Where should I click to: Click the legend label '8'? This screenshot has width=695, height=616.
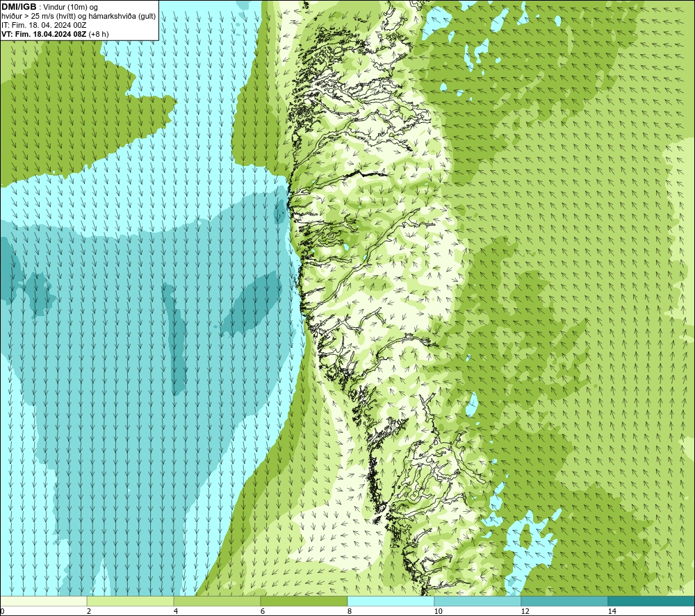click(350, 611)
